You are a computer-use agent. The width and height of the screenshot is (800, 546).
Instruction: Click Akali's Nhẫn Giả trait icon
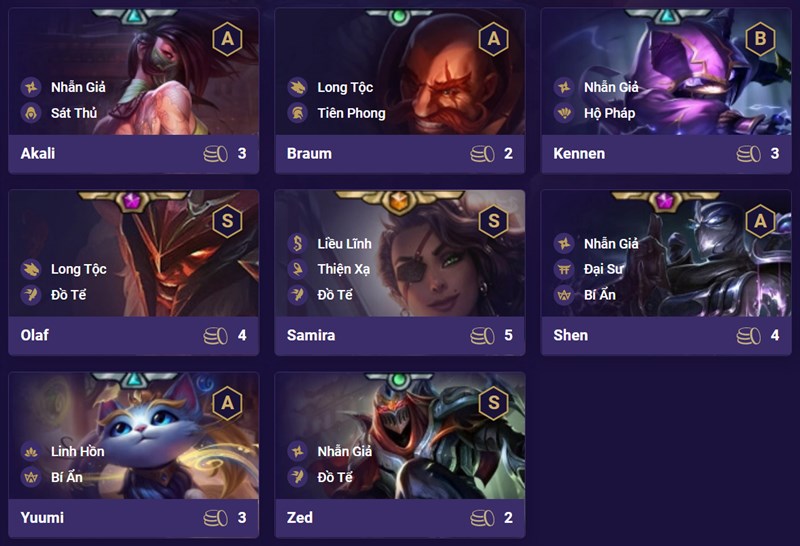click(31, 87)
